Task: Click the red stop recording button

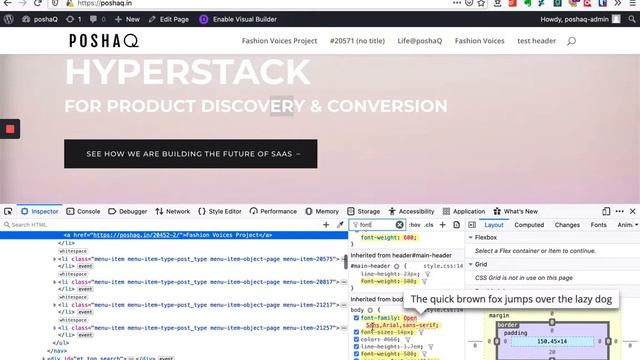Action: click(10, 129)
